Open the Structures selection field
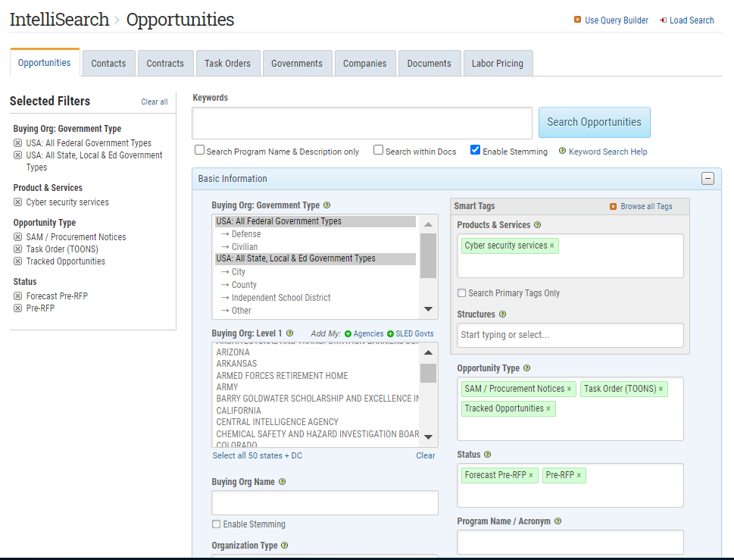The height and width of the screenshot is (560, 734). click(570, 335)
